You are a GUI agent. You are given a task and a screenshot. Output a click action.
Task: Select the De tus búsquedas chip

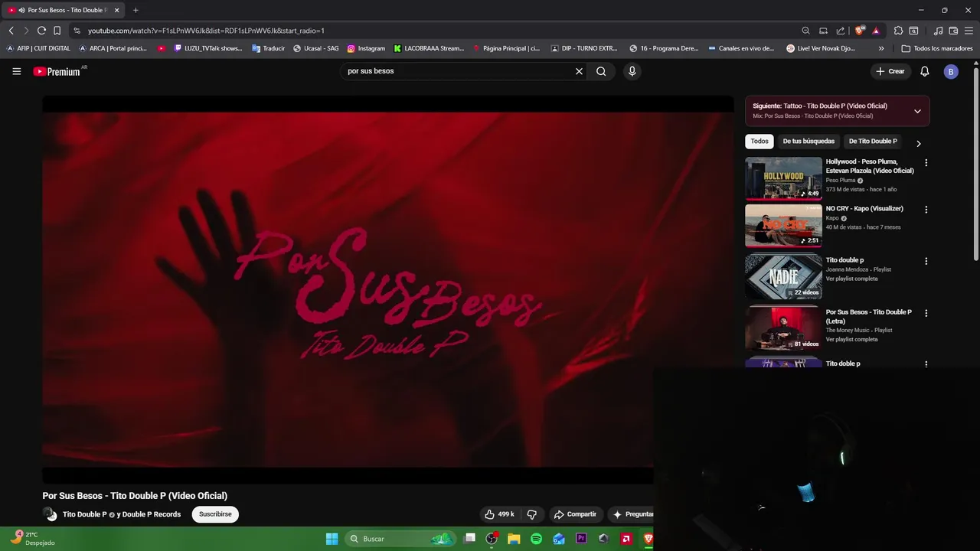pos(808,142)
